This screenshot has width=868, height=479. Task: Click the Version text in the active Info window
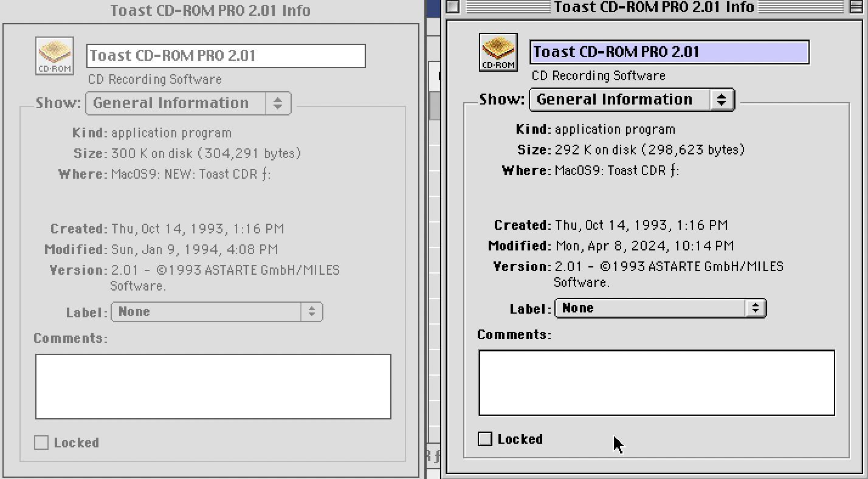[669, 274]
